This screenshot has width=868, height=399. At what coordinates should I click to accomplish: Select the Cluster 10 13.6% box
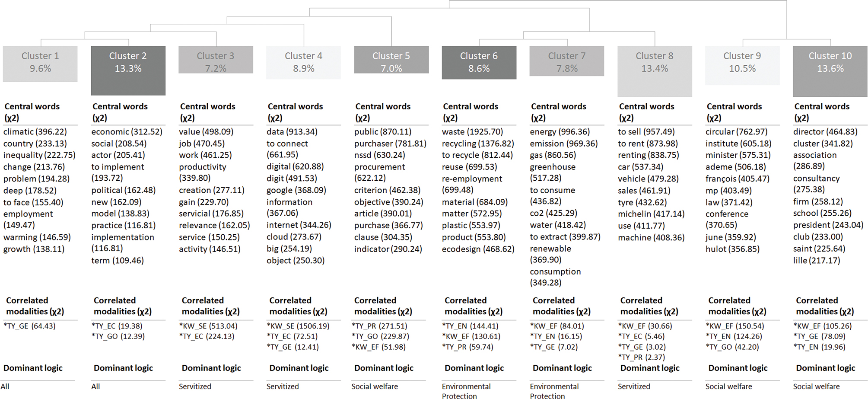click(x=830, y=71)
